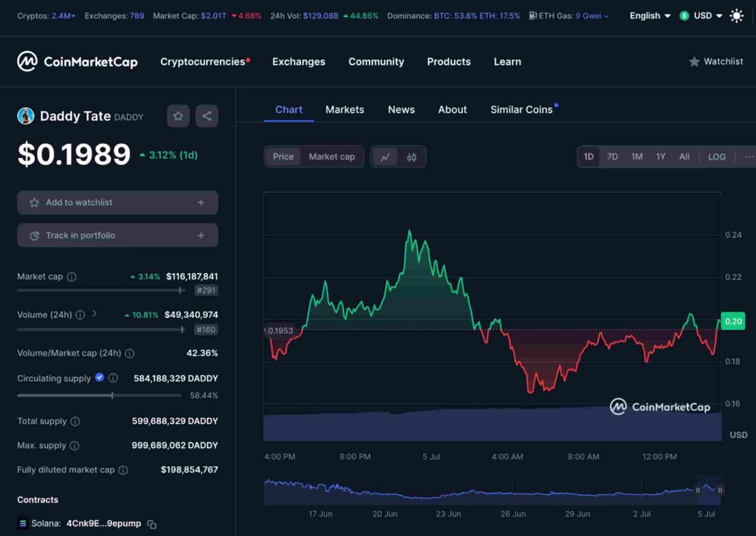Select the 1D time range
This screenshot has width=756, height=536.
588,157
